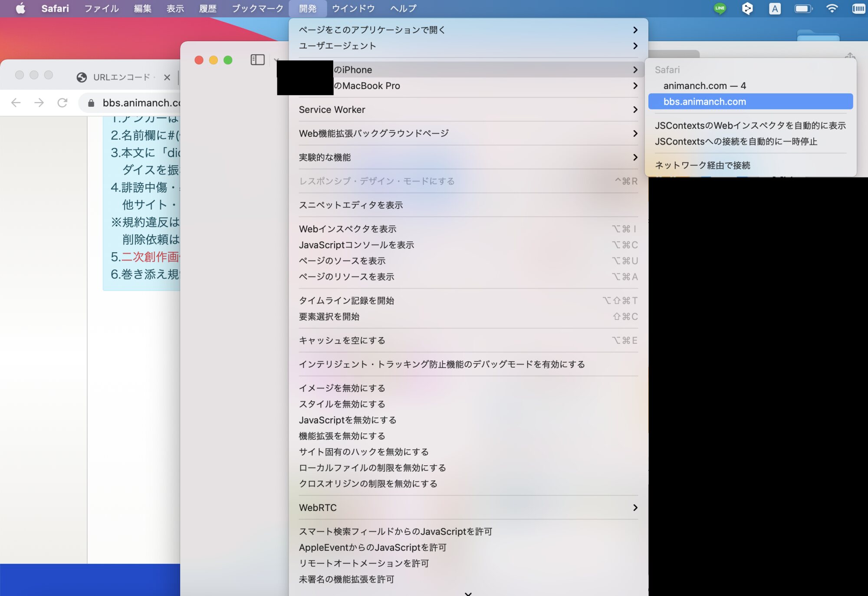Open the Wi-Fi status icon
Screen dimensions: 868x596
pyautogui.click(x=832, y=8)
